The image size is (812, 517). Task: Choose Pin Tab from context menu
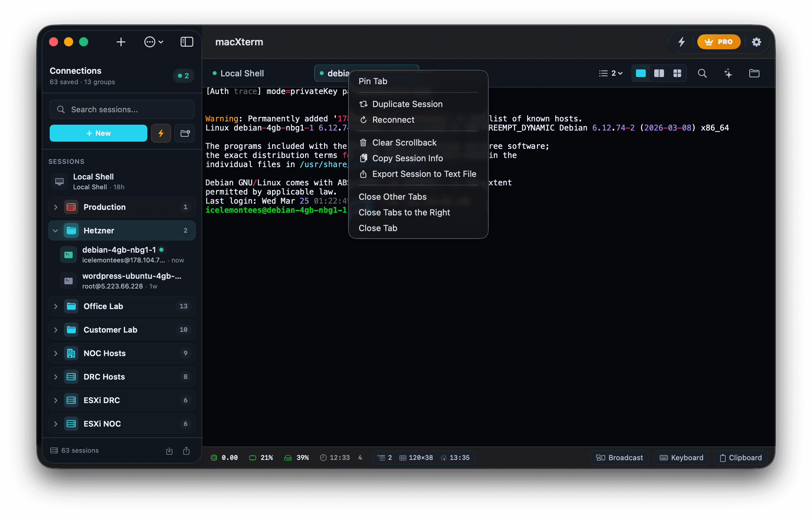(x=418, y=81)
